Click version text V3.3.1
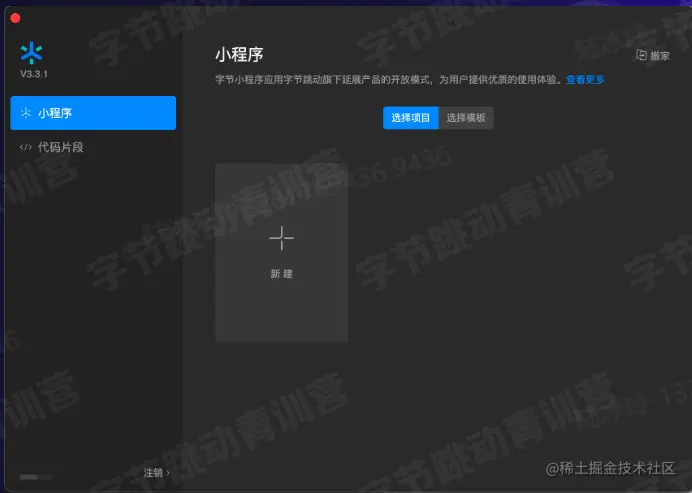Image resolution: width=692 pixels, height=493 pixels. click(34, 74)
